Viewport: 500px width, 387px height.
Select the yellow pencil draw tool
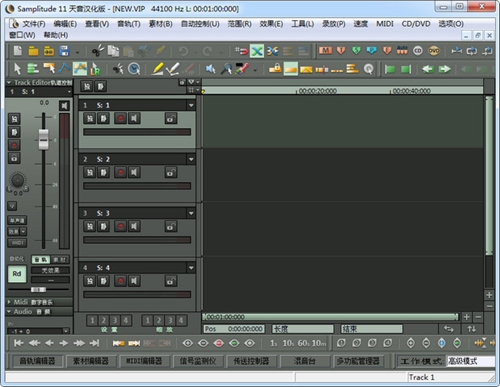pyautogui.click(x=158, y=69)
